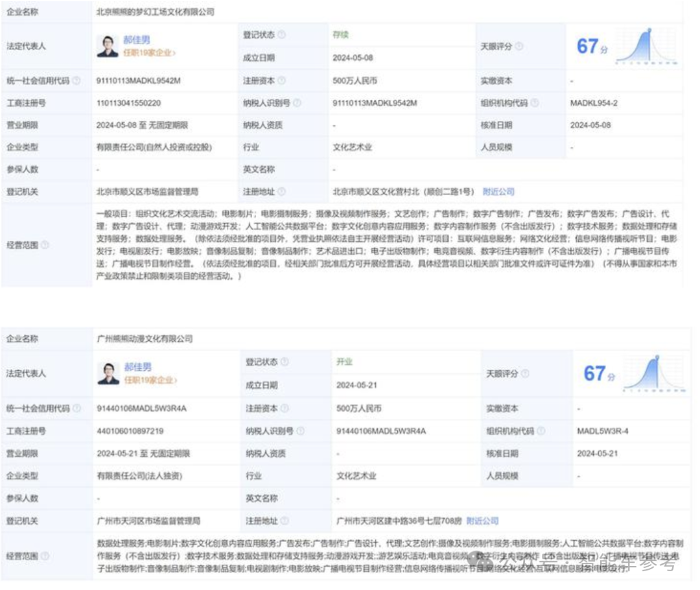The image size is (700, 590).
Task: Click legal representative avatar in Guangzhou company table
Action: click(x=108, y=373)
